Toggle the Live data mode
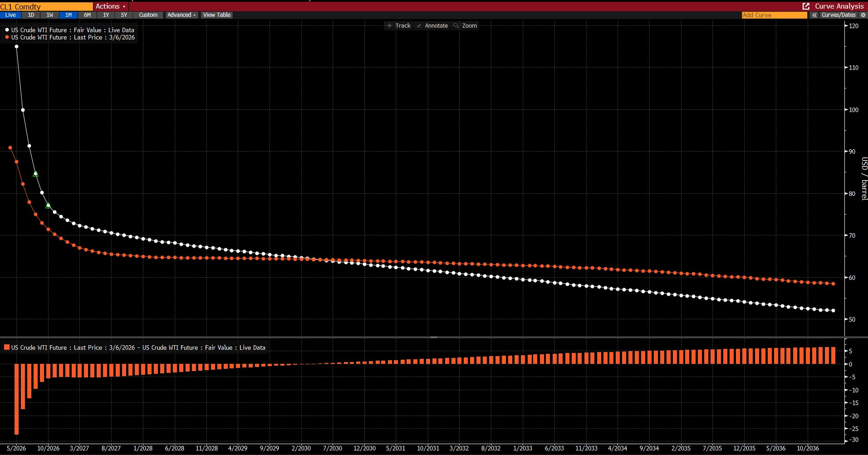 pos(10,15)
